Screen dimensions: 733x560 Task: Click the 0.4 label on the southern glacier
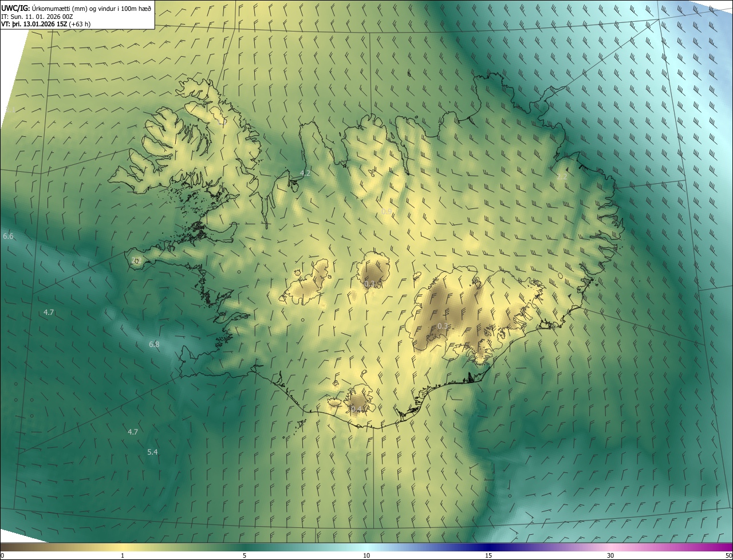(355, 408)
